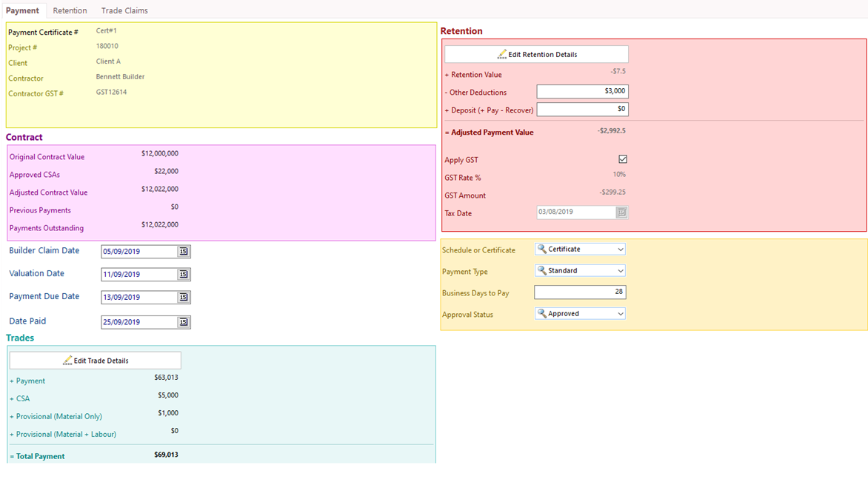Open the calendar for Builder Claim Date
Screen dimensions: 868x482
[184, 251]
